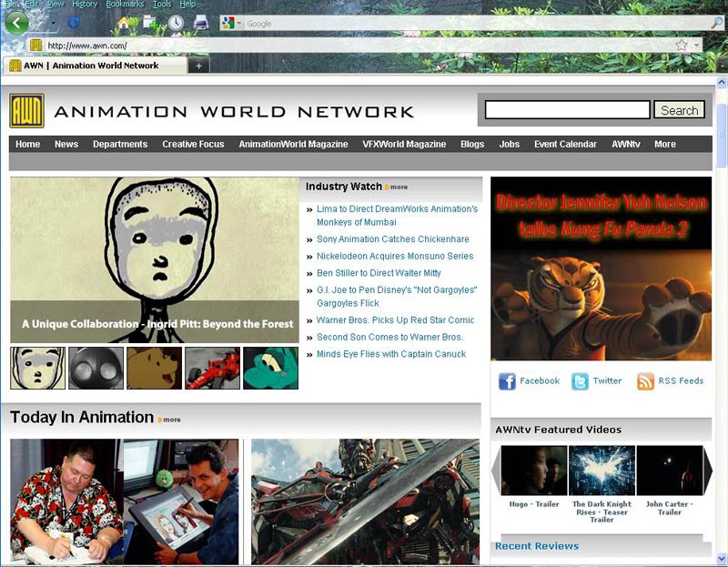Select the Winnie the Pooh bear slideshow thumbnail
Viewport: 728px width, 567px height.
154,368
